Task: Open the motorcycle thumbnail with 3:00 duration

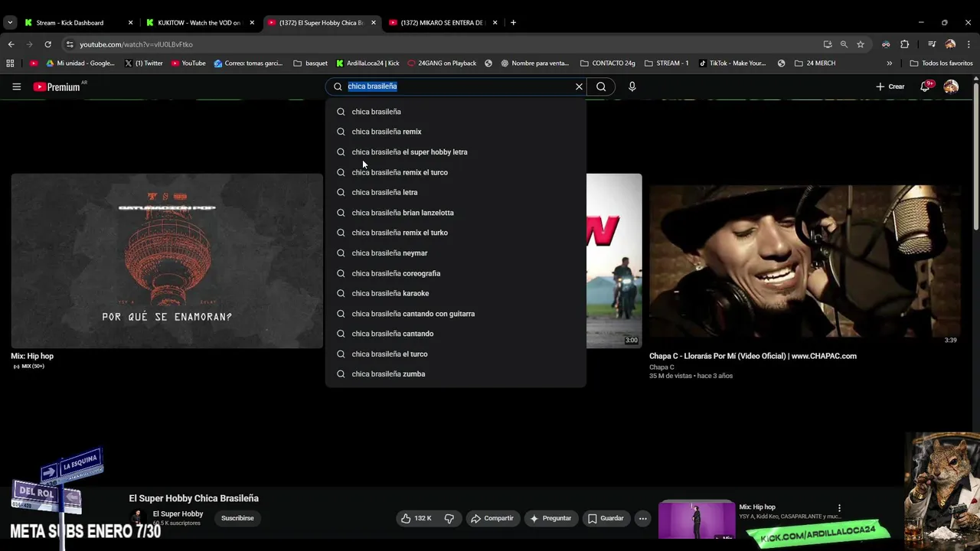Action: click(614, 261)
